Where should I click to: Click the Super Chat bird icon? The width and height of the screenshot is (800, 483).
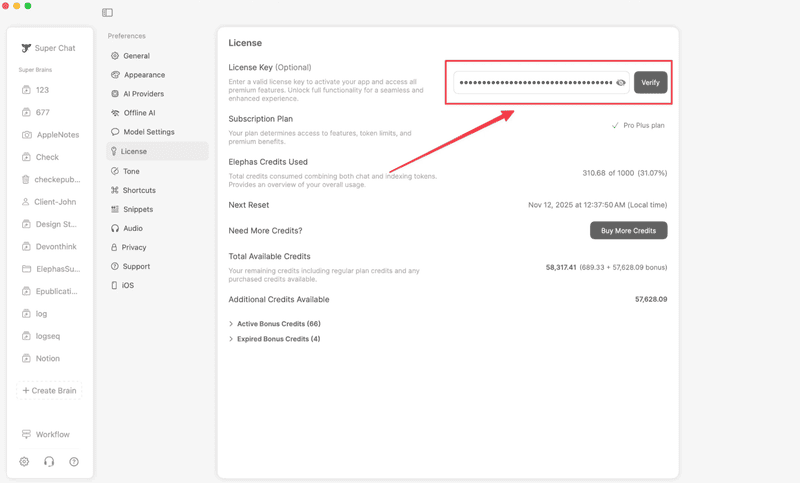point(26,48)
